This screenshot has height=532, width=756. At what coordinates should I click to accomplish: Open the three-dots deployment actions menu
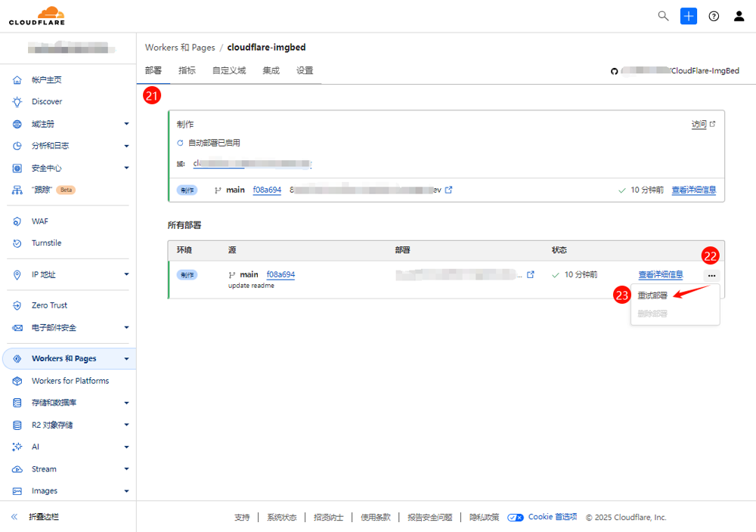[711, 276]
